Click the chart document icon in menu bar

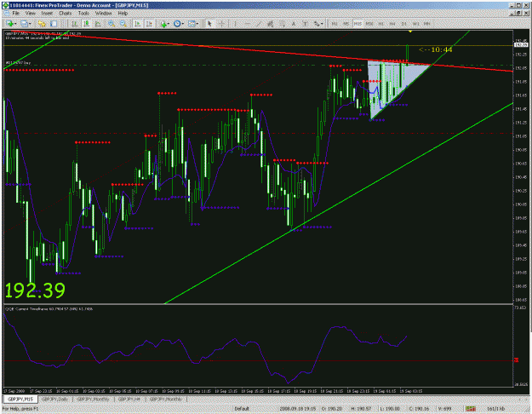coord(7,14)
